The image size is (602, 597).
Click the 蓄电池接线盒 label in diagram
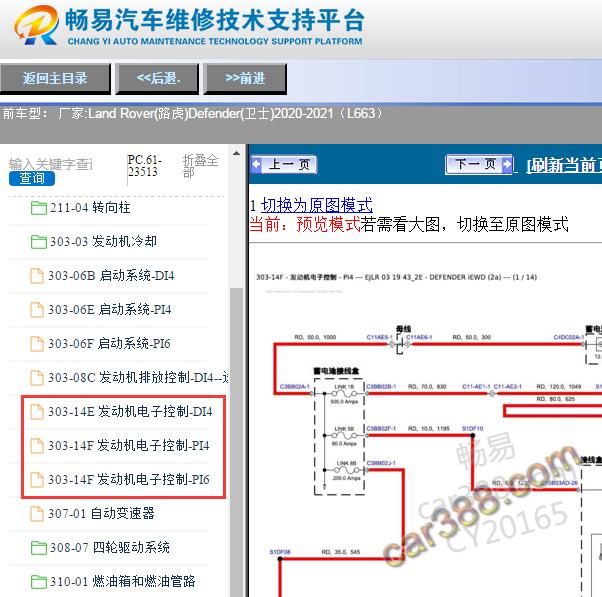(336, 371)
